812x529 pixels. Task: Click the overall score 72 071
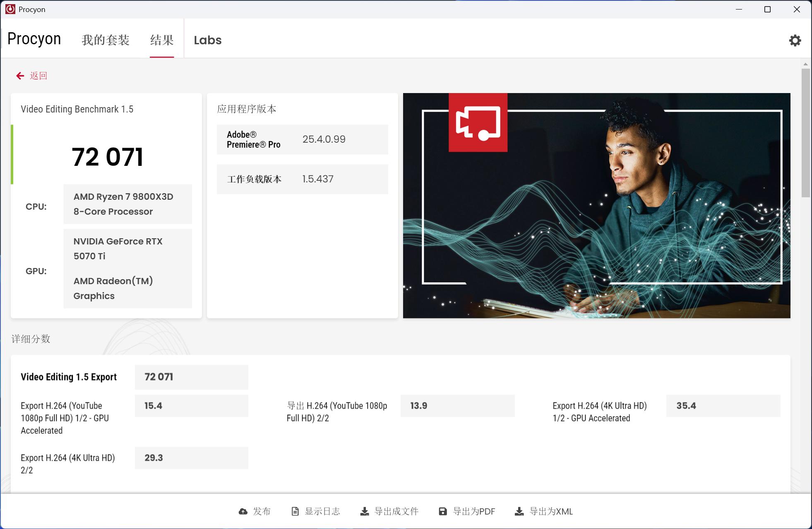click(108, 156)
